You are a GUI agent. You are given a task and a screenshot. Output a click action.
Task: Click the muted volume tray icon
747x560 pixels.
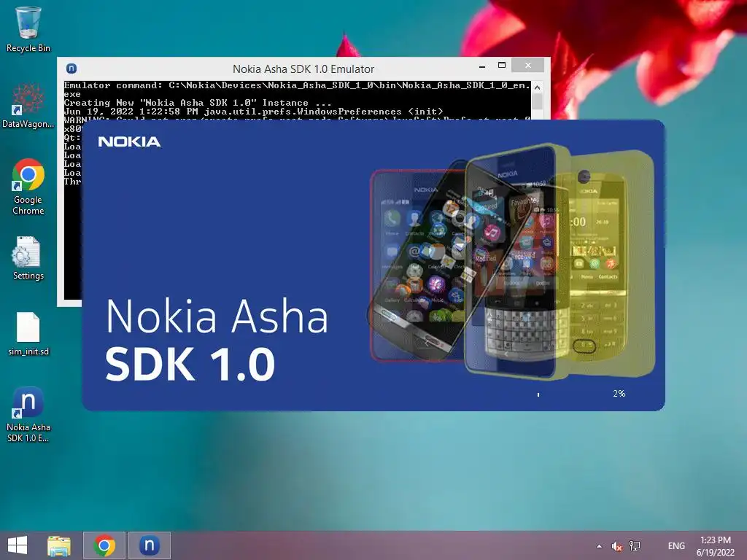(617, 546)
